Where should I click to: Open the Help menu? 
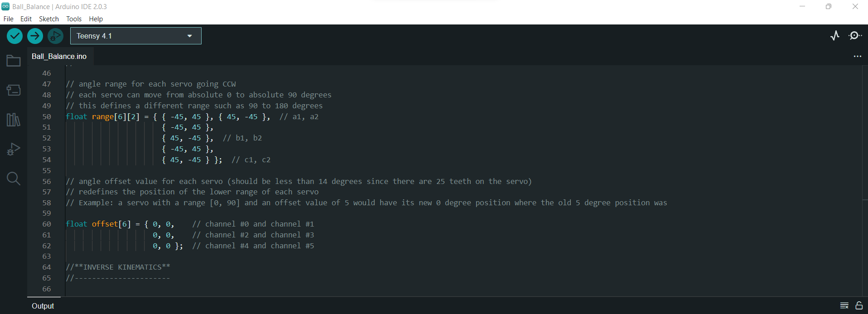96,19
